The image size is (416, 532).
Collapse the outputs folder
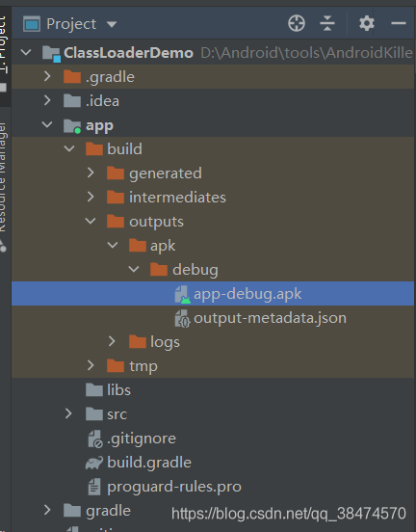(91, 222)
